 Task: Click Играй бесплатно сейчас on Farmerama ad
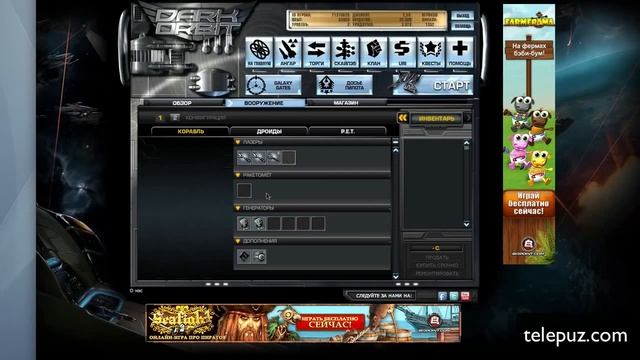(529, 203)
